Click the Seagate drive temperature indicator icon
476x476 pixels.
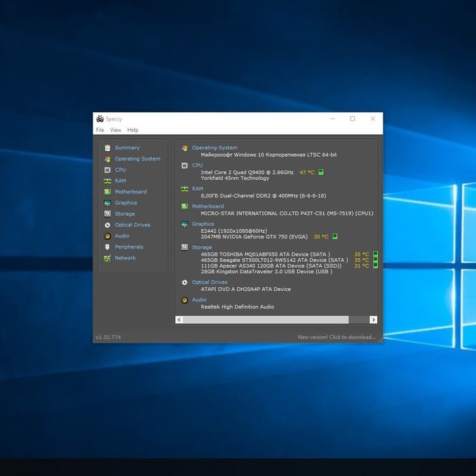point(375,259)
